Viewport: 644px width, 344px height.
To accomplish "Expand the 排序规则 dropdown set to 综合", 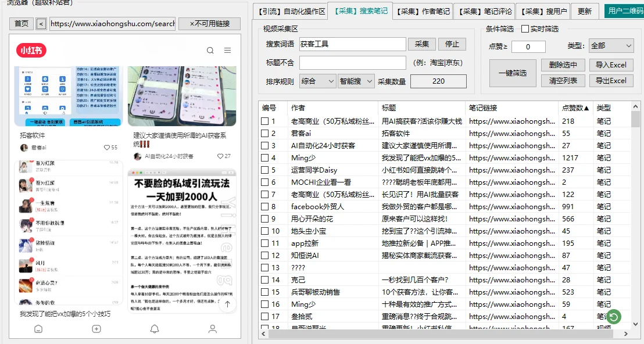I will (x=317, y=81).
